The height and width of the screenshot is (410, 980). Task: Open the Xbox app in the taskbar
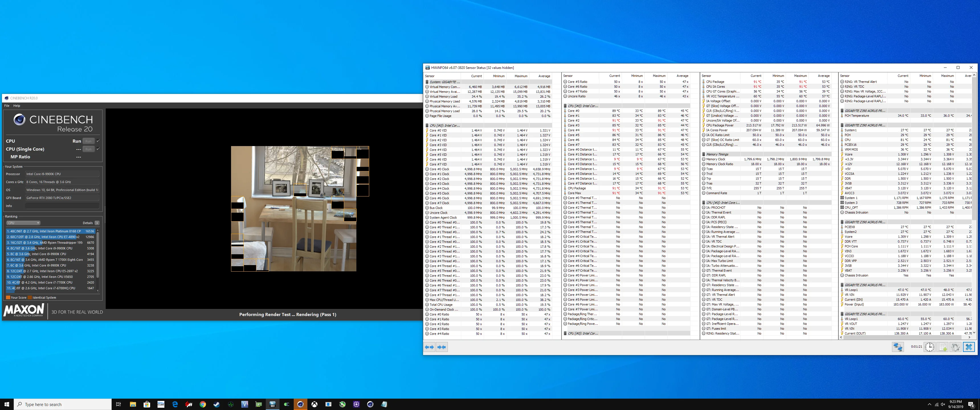[x=314, y=404]
